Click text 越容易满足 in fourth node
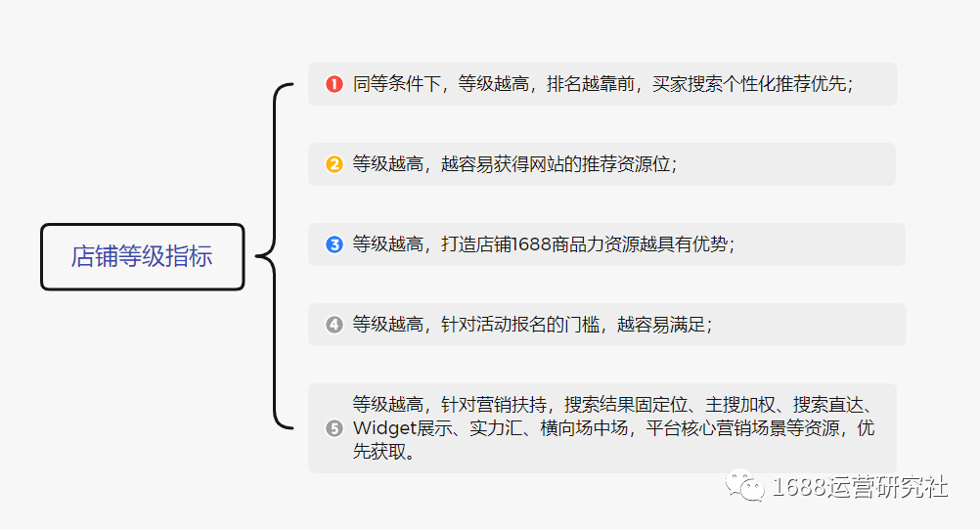Viewport: 980px width, 530px height. click(661, 325)
